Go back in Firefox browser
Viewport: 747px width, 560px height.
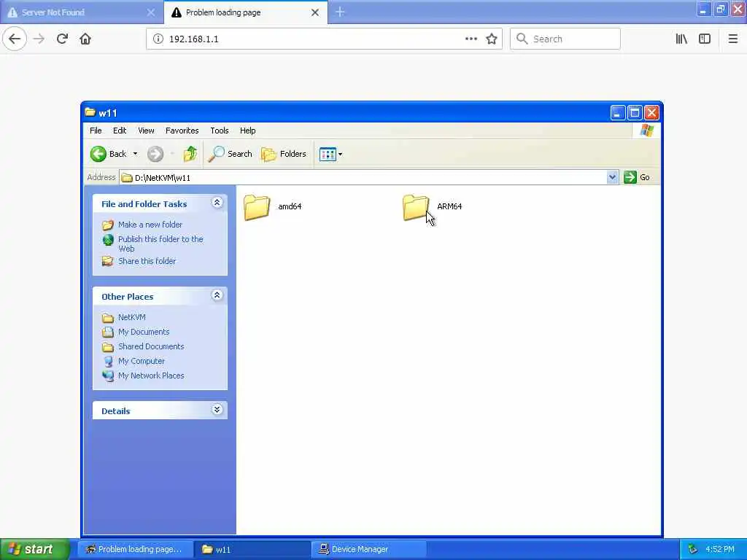[15, 39]
